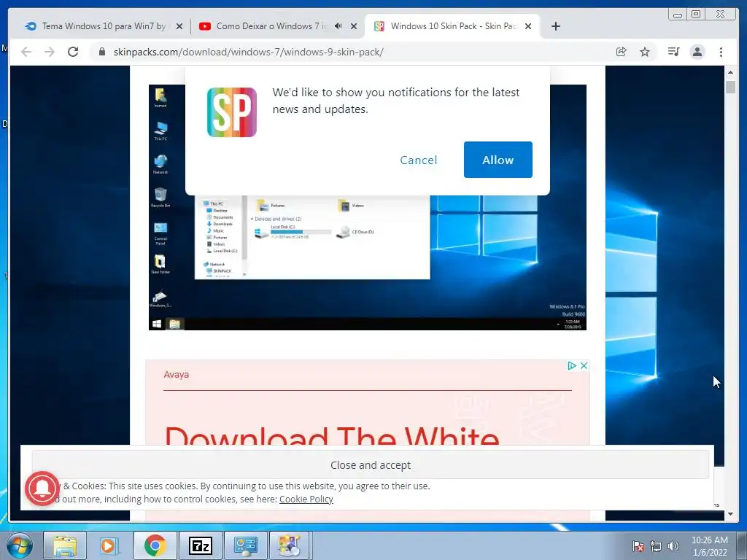Restore down the Chrome window

(x=696, y=15)
